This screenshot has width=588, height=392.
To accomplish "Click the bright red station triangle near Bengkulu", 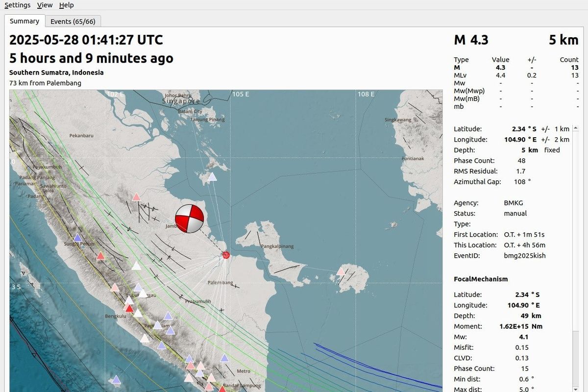I will 129,308.
